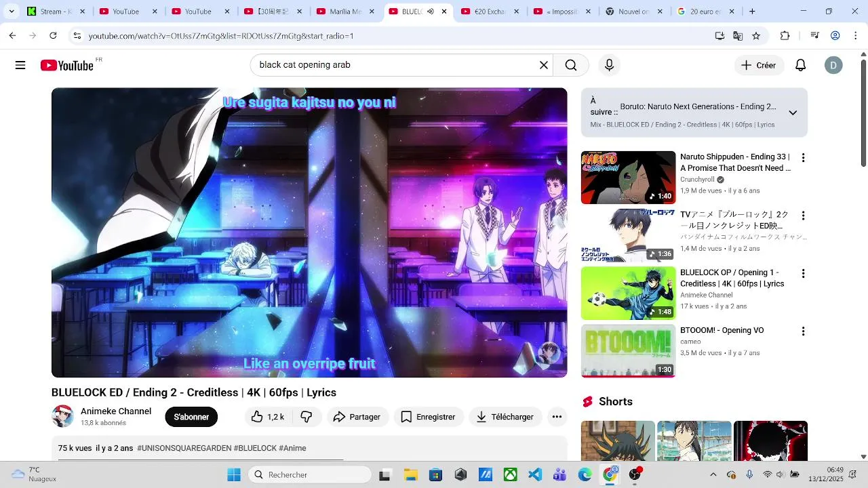Play BTOOOM! Opening VO thumbnail
868x488 pixels.
(628, 351)
